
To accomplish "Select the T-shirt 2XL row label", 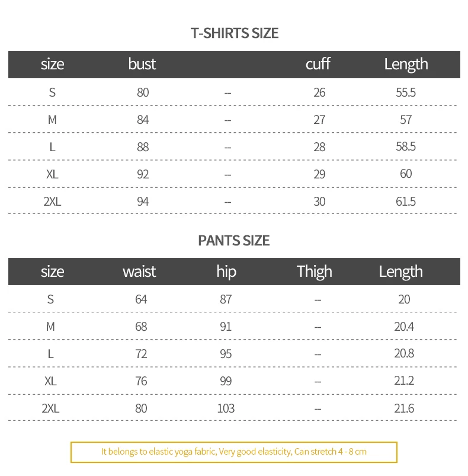I will point(52,202).
